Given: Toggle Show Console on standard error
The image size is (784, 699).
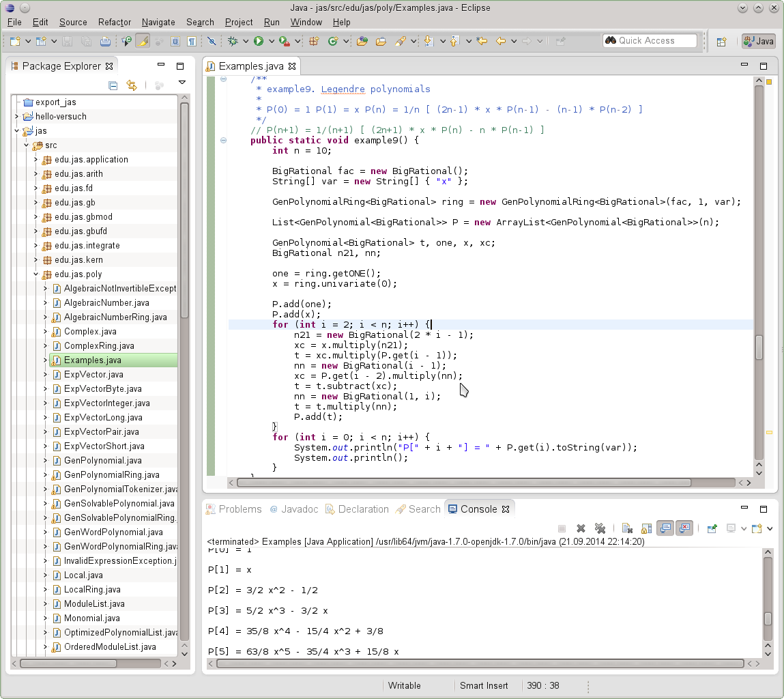Looking at the screenshot, I should (x=684, y=528).
